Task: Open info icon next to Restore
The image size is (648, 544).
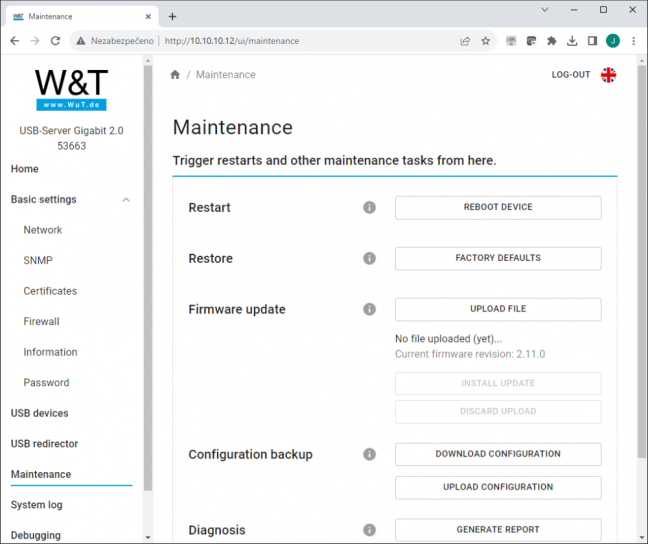Action: coord(369,258)
